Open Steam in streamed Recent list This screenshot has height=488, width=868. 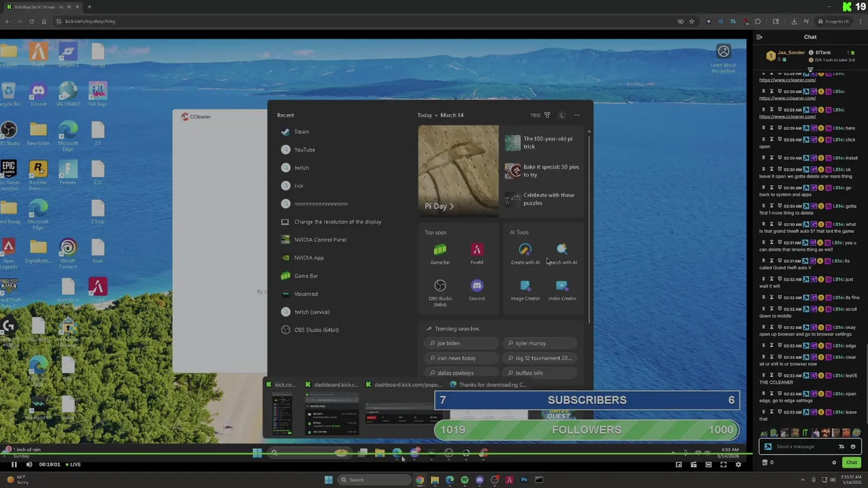coord(302,131)
